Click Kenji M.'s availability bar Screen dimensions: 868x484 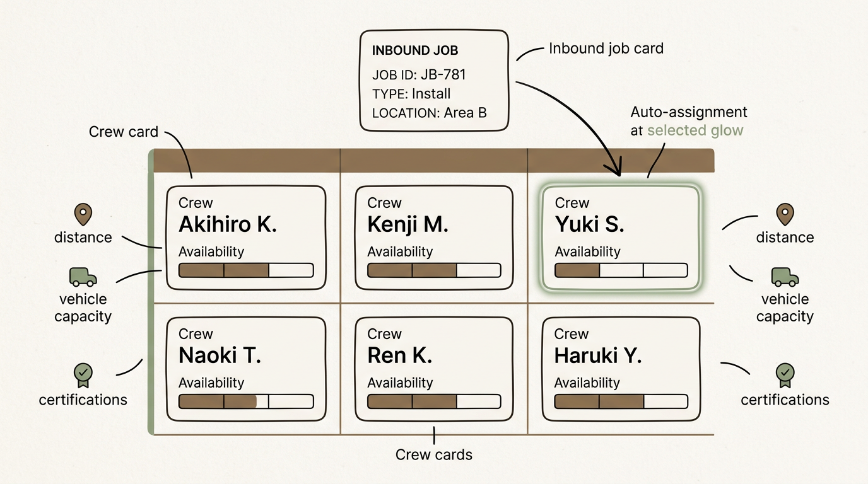click(x=434, y=270)
